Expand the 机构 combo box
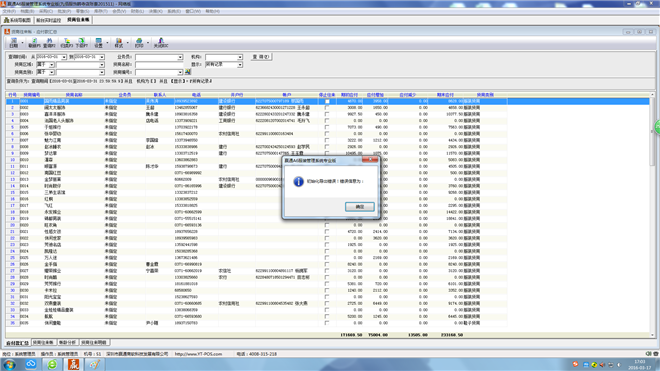 tap(240, 57)
